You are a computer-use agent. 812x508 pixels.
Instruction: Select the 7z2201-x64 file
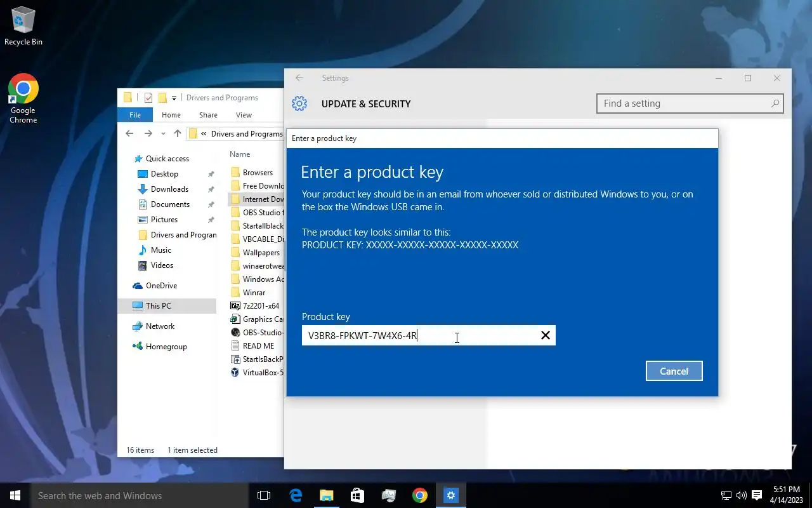[261, 306]
